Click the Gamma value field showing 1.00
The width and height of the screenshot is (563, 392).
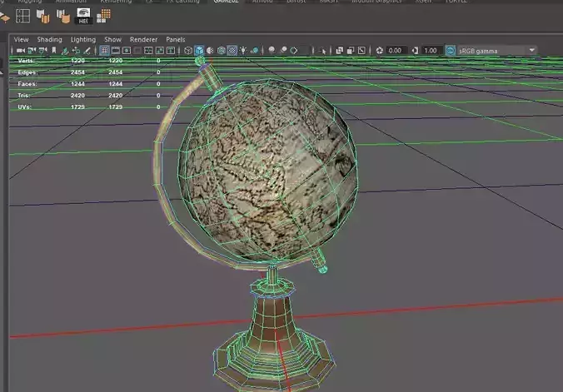431,51
